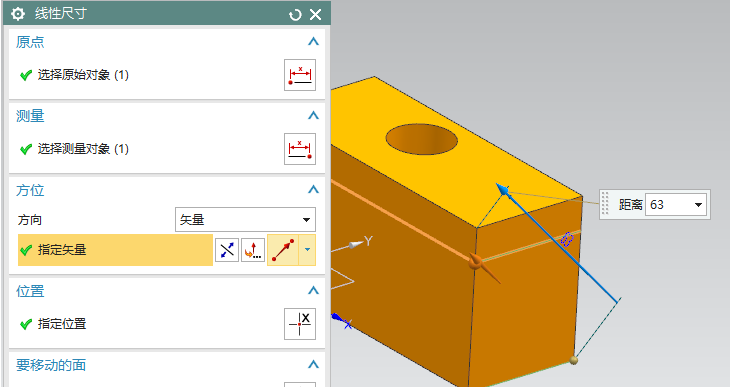The height and width of the screenshot is (388, 730).
Task: Click the reverse direction vector icon
Action: coord(227,250)
